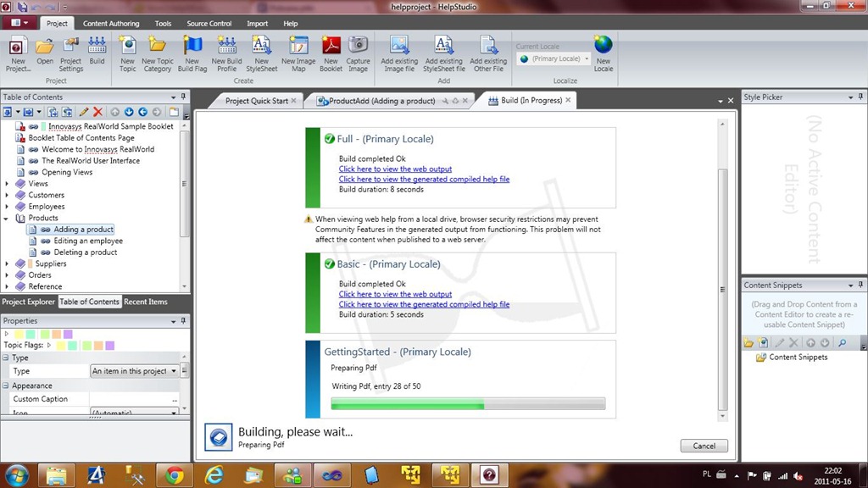Expand the Customers node in tree

8,196
